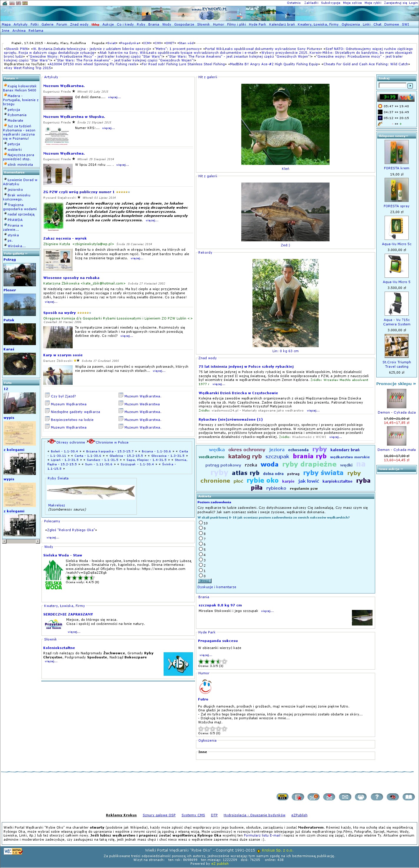Click the jumping fish icon under the clock
This screenshot has height=868, width=419.
pos(380,124)
